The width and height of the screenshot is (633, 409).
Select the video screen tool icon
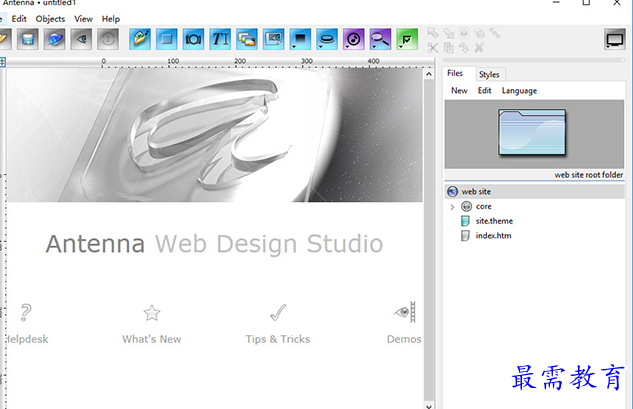pyautogui.click(x=273, y=39)
